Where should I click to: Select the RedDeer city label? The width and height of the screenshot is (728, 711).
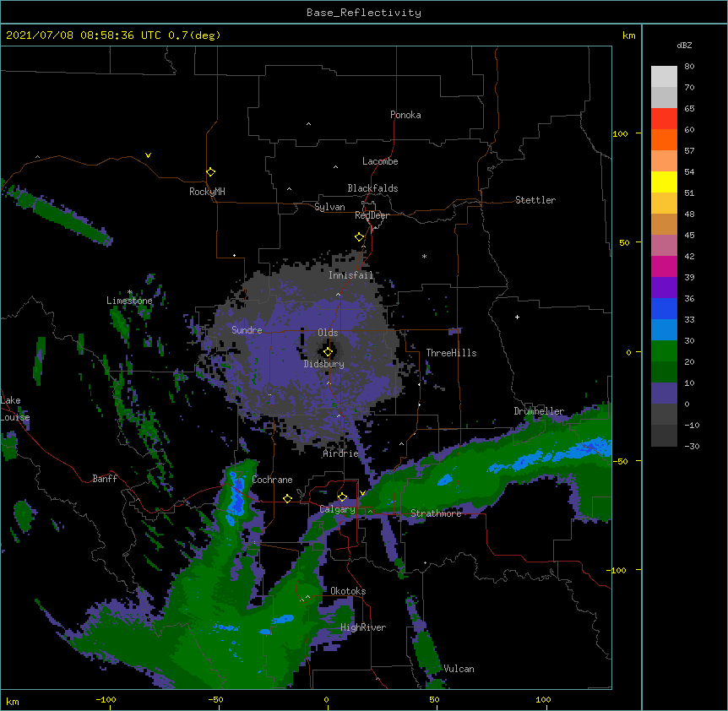(372, 215)
